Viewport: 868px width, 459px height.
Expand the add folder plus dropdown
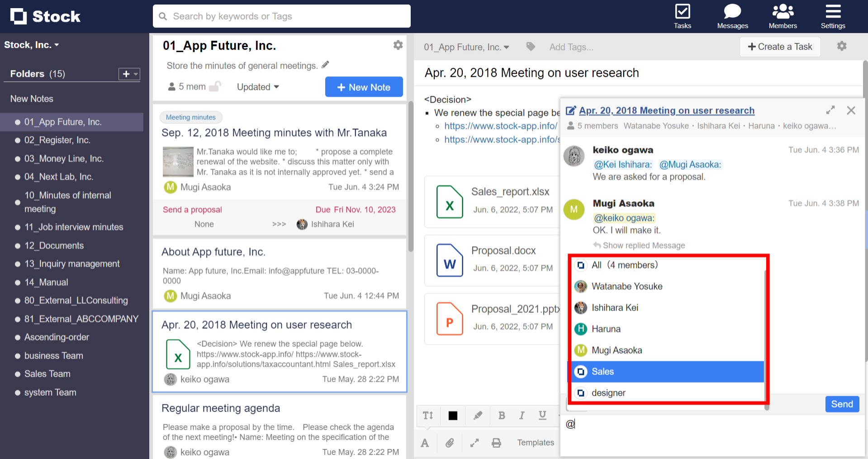coord(129,74)
